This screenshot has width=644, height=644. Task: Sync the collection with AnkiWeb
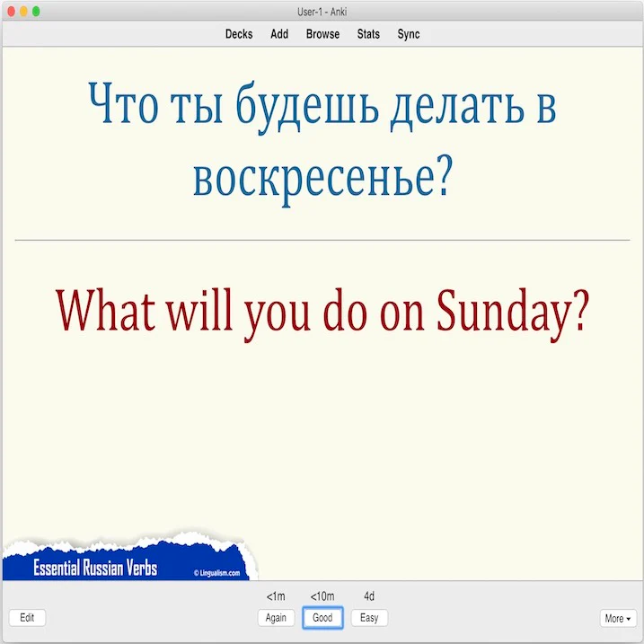pos(409,34)
